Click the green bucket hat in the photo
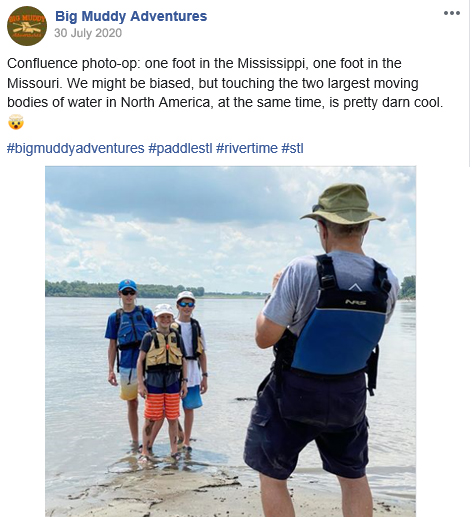This screenshot has height=517, width=472. 343,204
